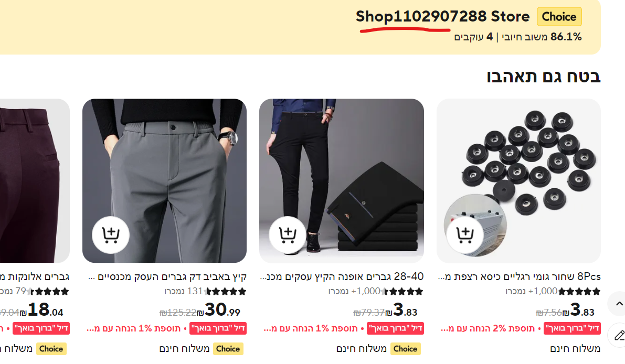Click the 8Pcs rubber feet title
This screenshot has width=625, height=364.
pos(519,276)
